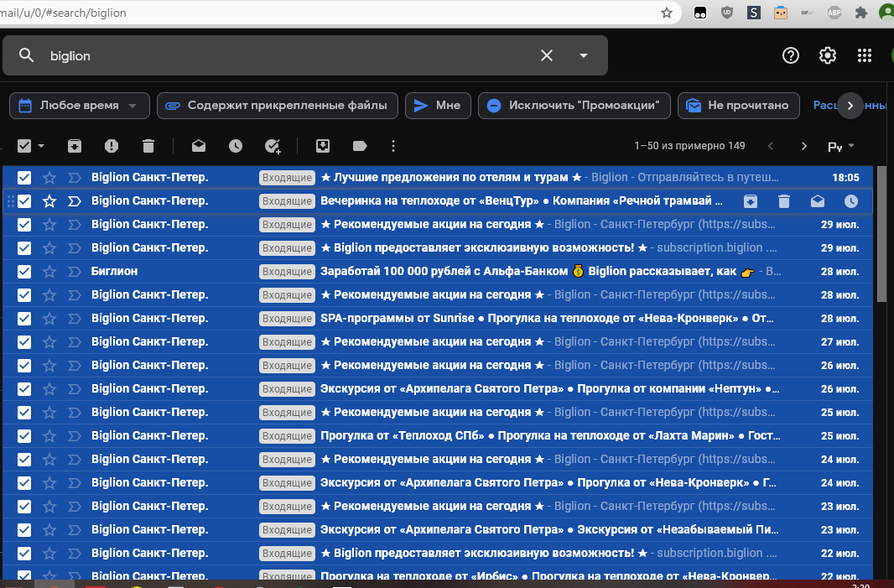Add selected emails to Tasks
894x588 pixels.
(273, 146)
